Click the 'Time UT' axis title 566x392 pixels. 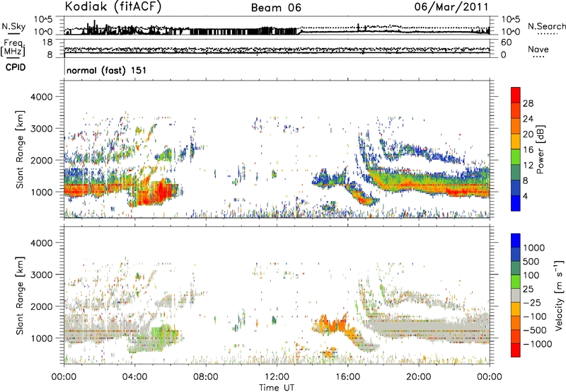coord(277,388)
